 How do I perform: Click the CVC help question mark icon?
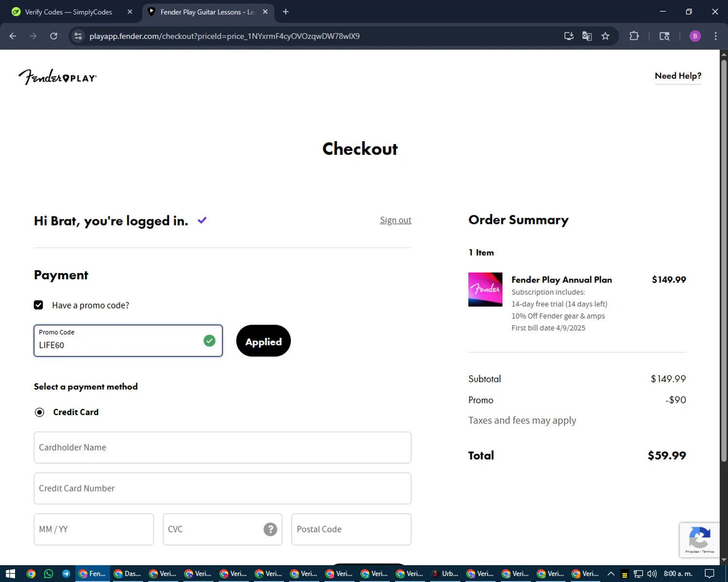pyautogui.click(x=270, y=529)
